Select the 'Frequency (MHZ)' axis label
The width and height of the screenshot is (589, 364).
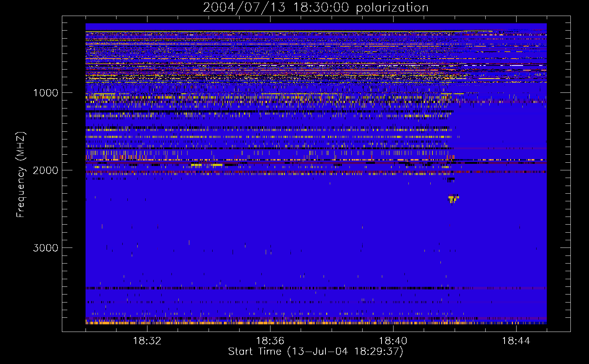(21, 175)
